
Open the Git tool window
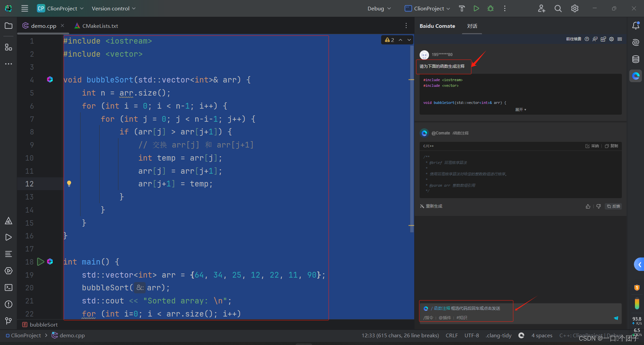tap(8, 321)
